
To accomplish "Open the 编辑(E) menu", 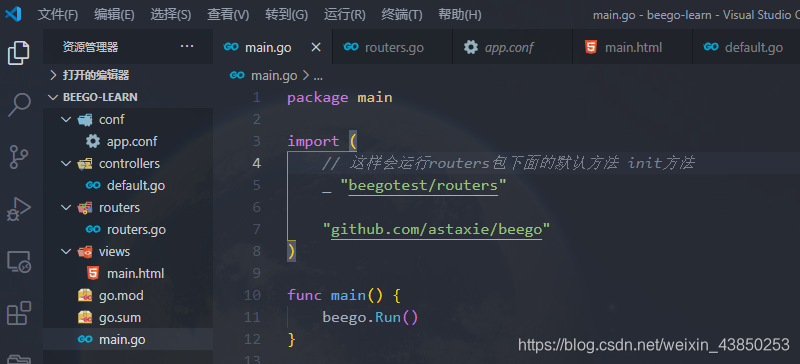I will 114,15.
